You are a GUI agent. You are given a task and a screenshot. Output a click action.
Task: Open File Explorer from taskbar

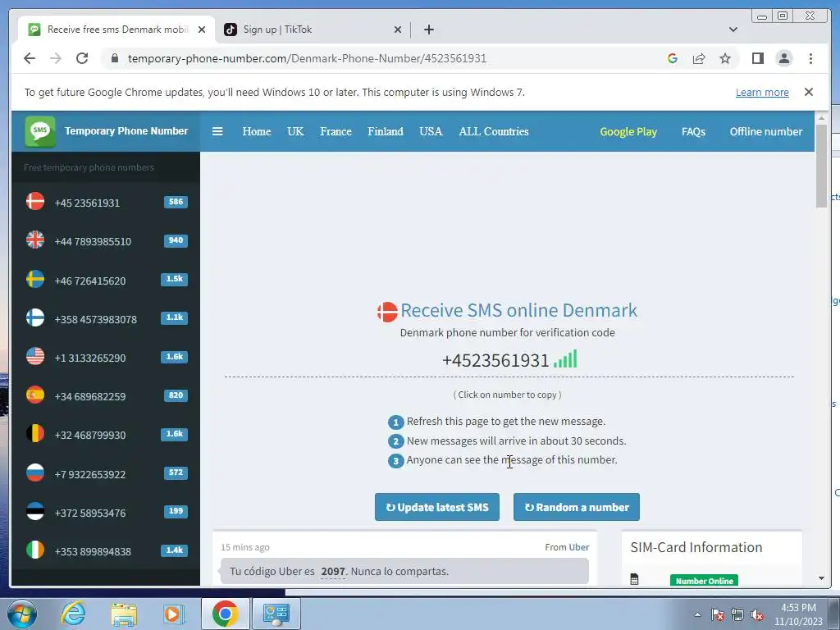point(124,614)
